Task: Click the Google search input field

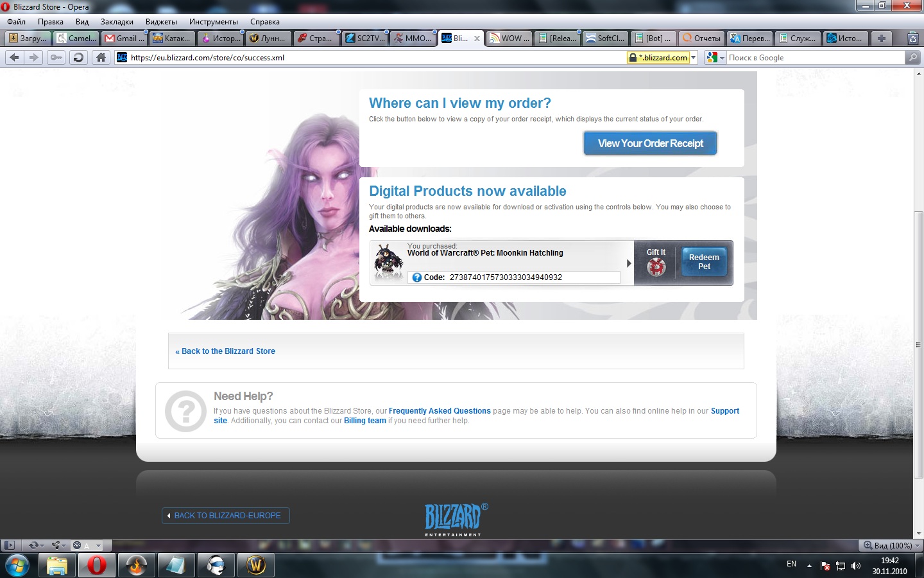Action: [816, 58]
